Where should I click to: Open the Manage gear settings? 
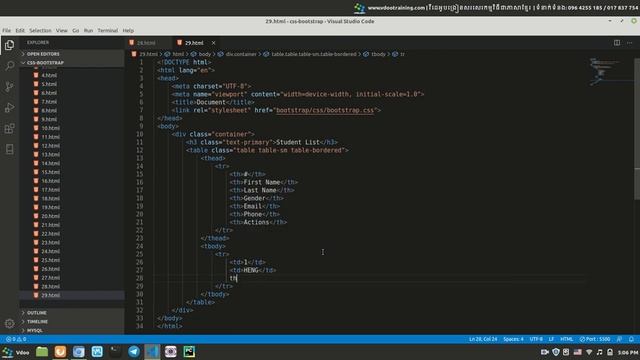(9, 324)
